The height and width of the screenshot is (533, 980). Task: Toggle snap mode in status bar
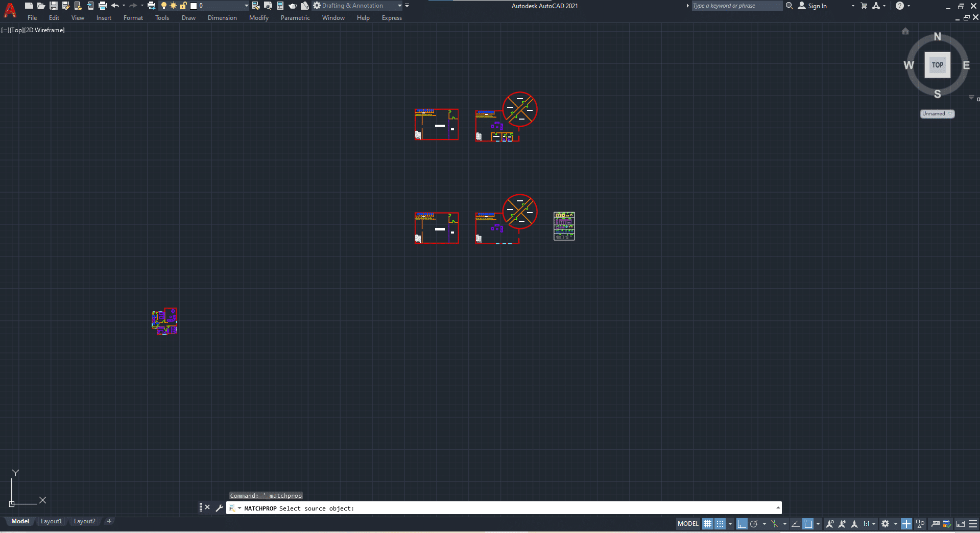[x=720, y=524]
